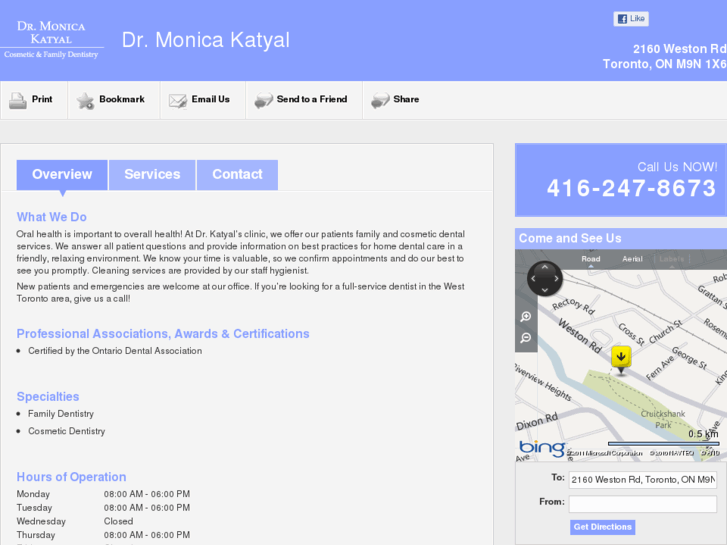The image size is (727, 545).
Task: Click the Share link
Action: point(406,99)
